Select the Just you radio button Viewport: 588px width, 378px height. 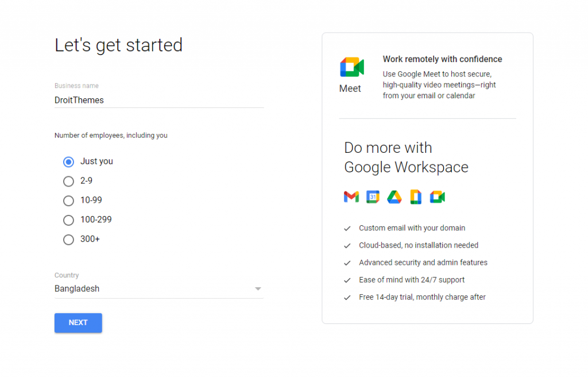click(68, 161)
